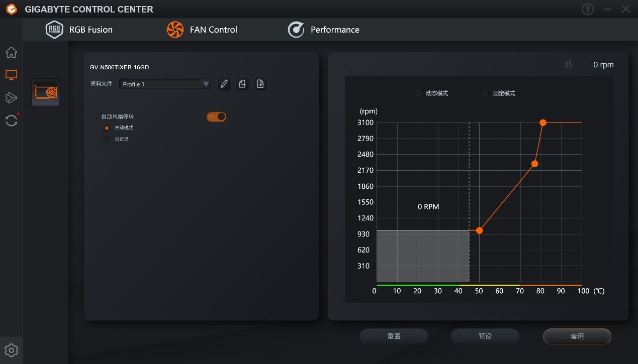The width and height of the screenshot is (638, 364).
Task: Click the 预设 preset button
Action: coord(485,336)
